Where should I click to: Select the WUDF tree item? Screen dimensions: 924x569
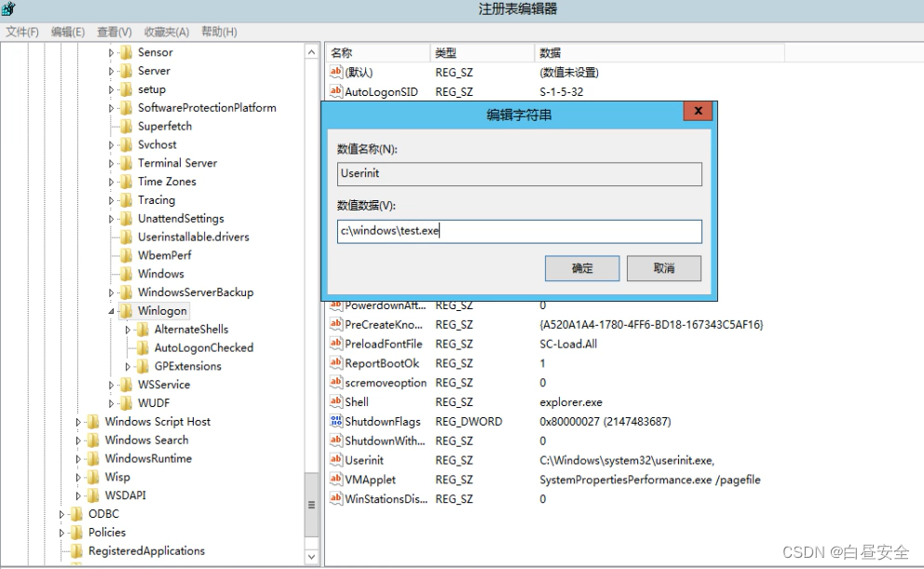154,403
